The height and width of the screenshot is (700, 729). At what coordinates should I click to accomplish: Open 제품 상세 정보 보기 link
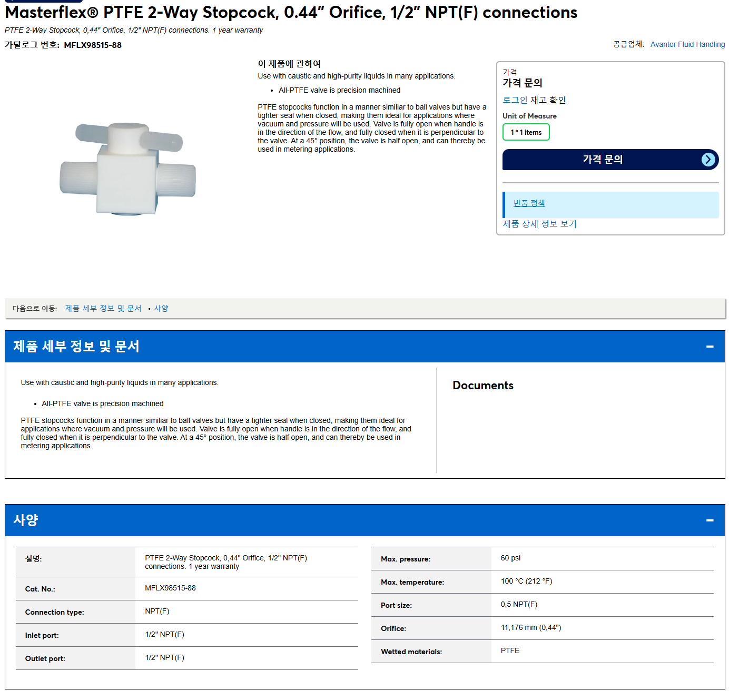click(x=539, y=224)
